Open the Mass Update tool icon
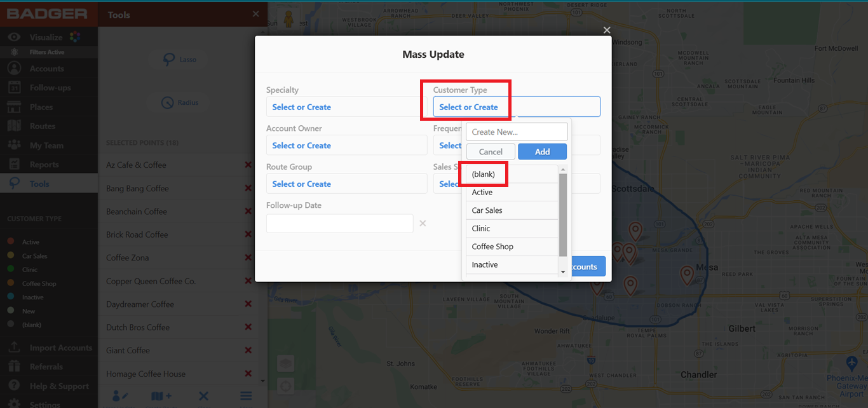The width and height of the screenshot is (868, 408). tap(119, 396)
